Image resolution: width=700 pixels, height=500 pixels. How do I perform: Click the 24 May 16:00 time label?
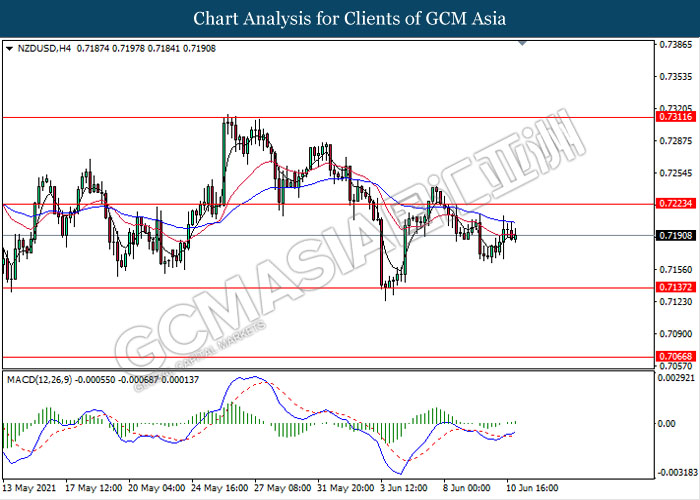(219, 488)
